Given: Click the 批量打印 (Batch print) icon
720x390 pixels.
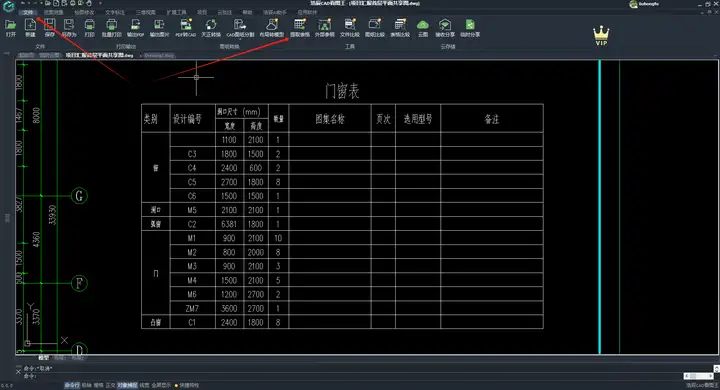Looking at the screenshot, I should click(112, 28).
